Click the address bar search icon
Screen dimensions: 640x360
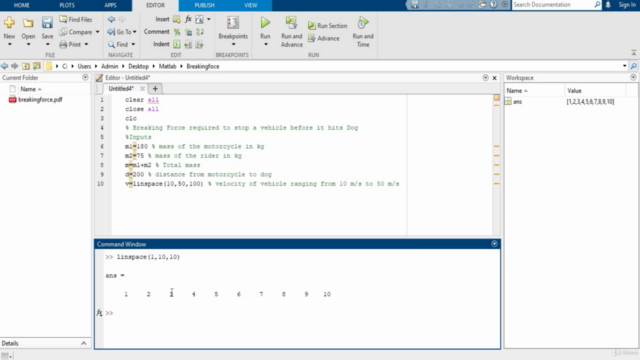(633, 66)
